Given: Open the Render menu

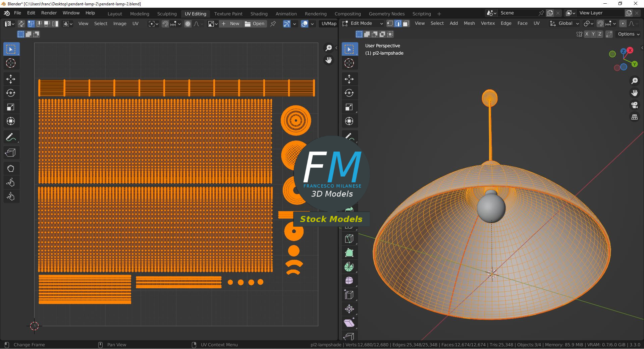Looking at the screenshot, I should [49, 13].
